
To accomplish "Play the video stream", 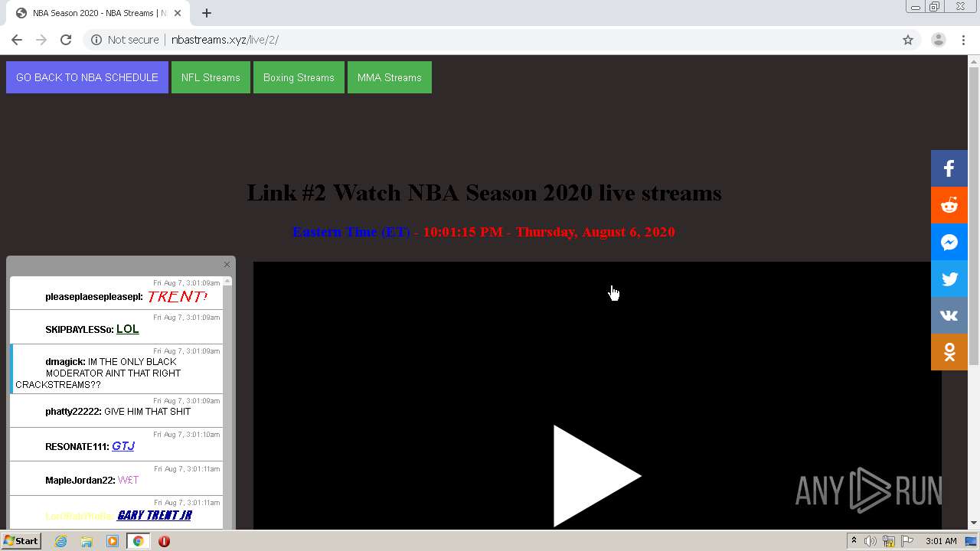I will point(597,476).
